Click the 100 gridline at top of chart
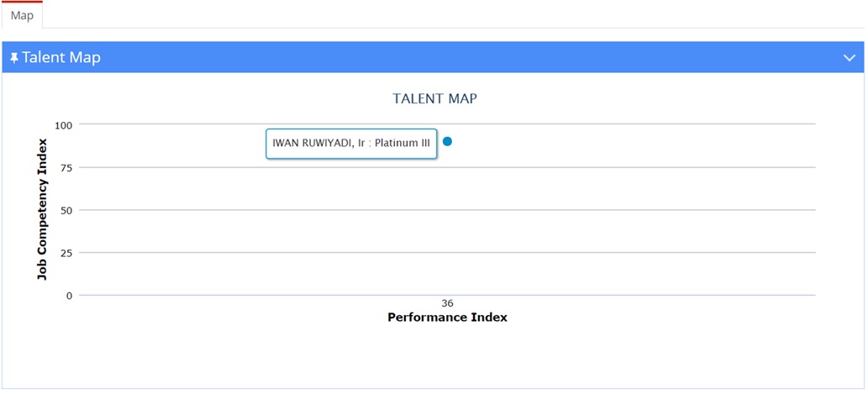Screen dimensions: 868x394 pyautogui.click(x=447, y=124)
